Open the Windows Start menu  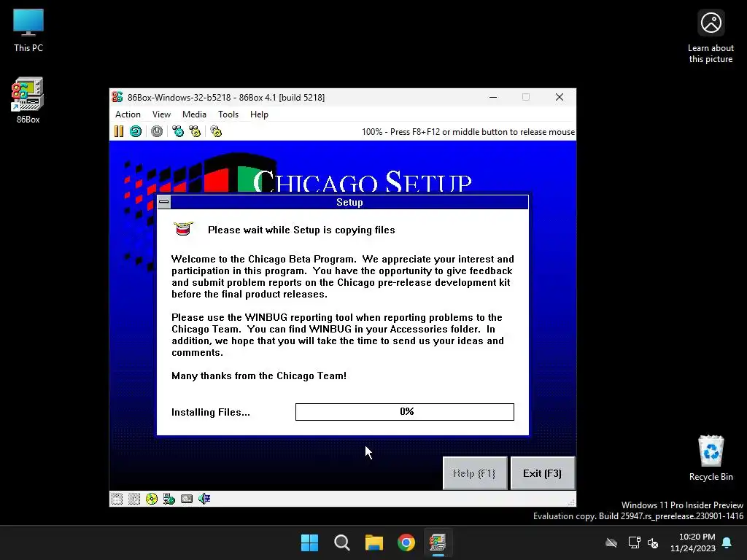tap(309, 542)
